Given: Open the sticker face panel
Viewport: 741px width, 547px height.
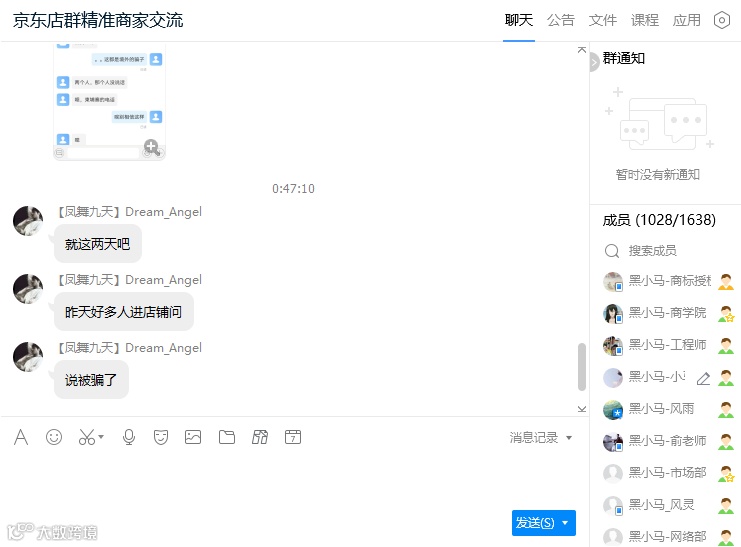Looking at the screenshot, I should point(161,437).
